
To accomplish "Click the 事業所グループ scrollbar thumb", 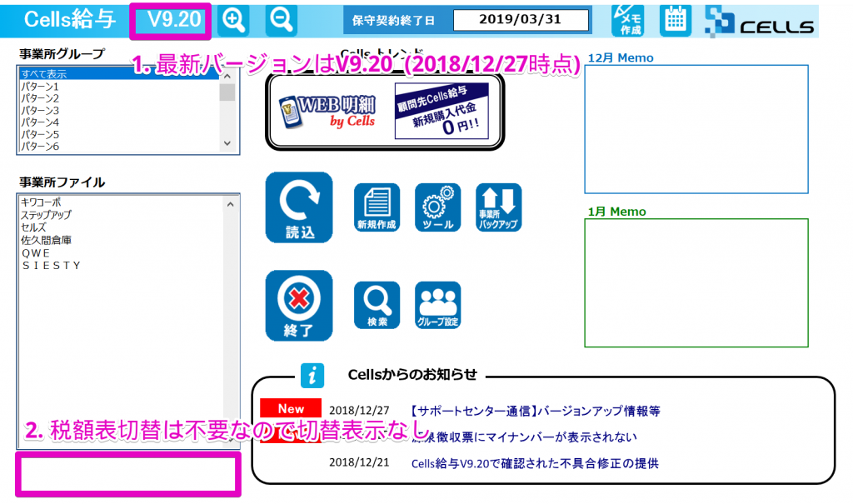I will (227, 92).
